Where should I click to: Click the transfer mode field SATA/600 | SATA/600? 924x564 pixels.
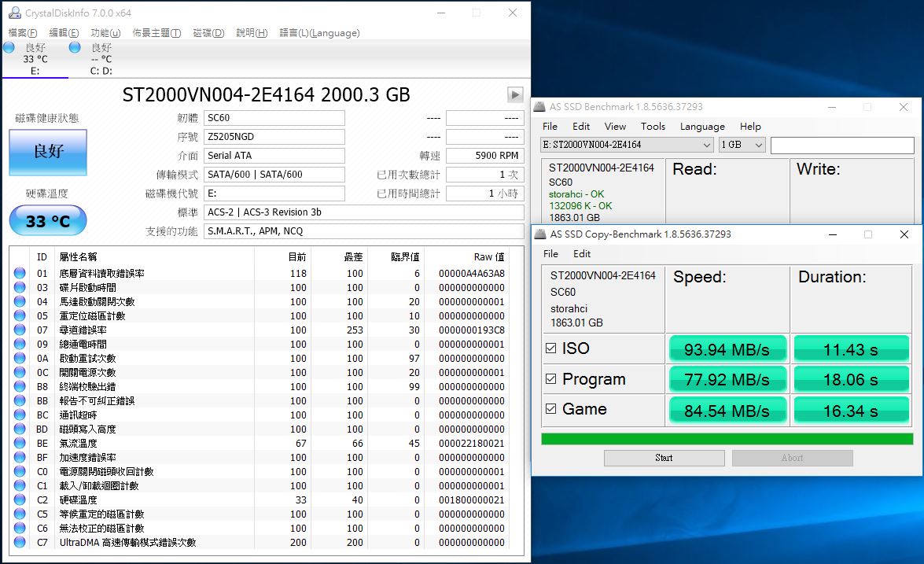click(274, 175)
